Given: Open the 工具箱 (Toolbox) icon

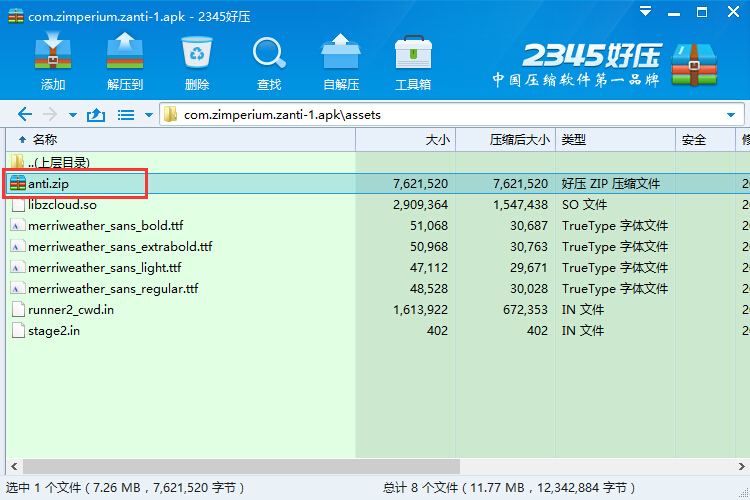Looking at the screenshot, I should (413, 52).
